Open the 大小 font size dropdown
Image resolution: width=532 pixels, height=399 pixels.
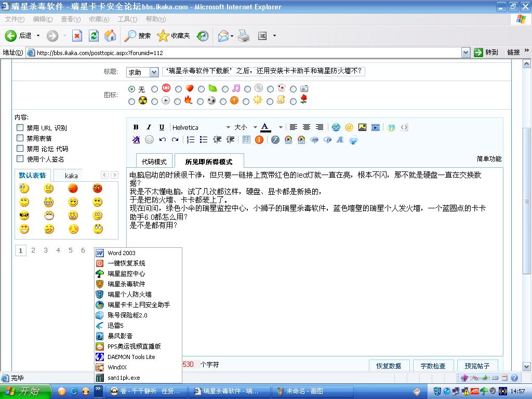click(255, 127)
